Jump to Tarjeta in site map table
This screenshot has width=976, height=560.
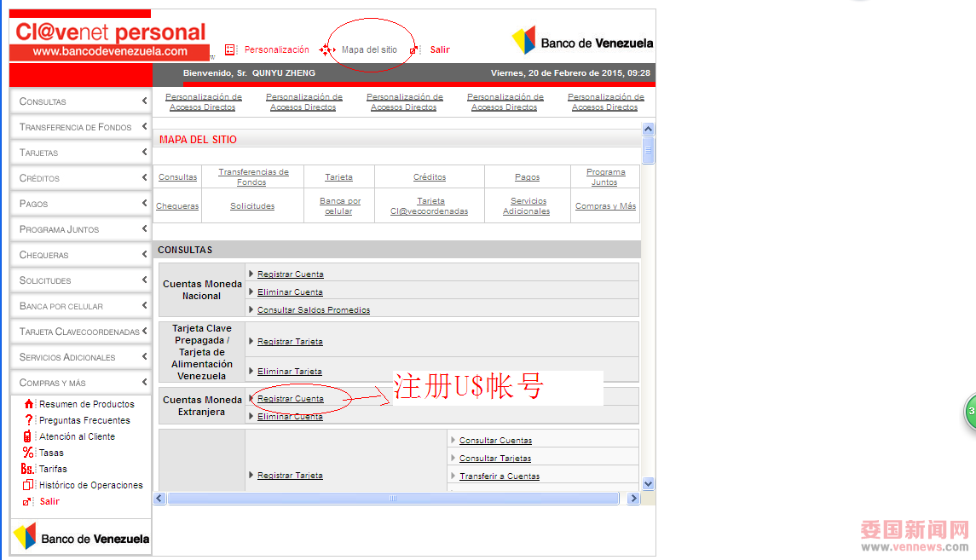(338, 177)
